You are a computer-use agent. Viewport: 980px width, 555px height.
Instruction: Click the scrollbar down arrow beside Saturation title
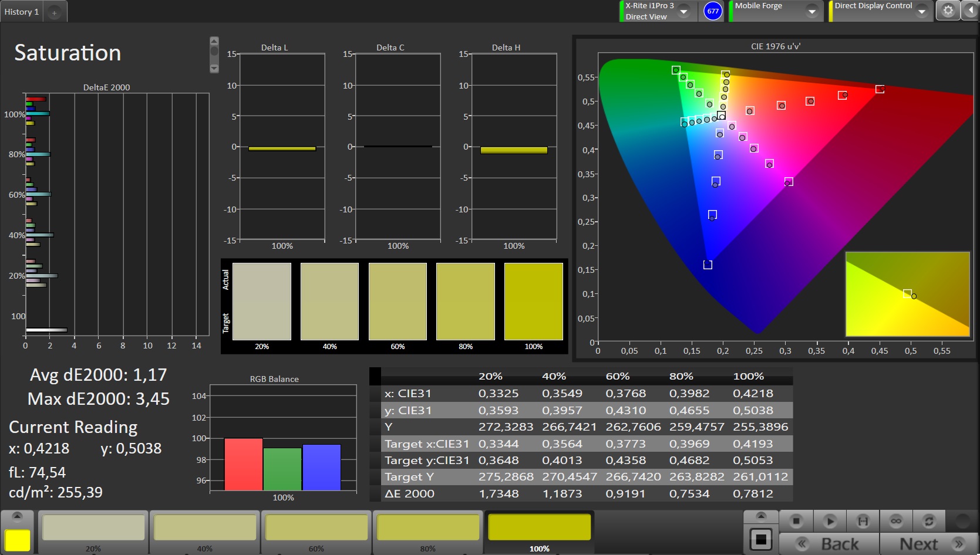214,69
